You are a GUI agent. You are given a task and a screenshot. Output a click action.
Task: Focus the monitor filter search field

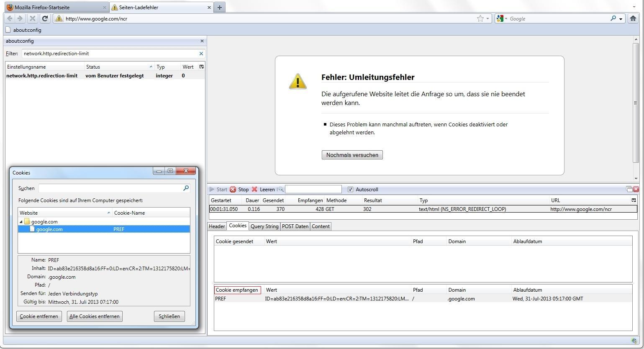[313, 190]
